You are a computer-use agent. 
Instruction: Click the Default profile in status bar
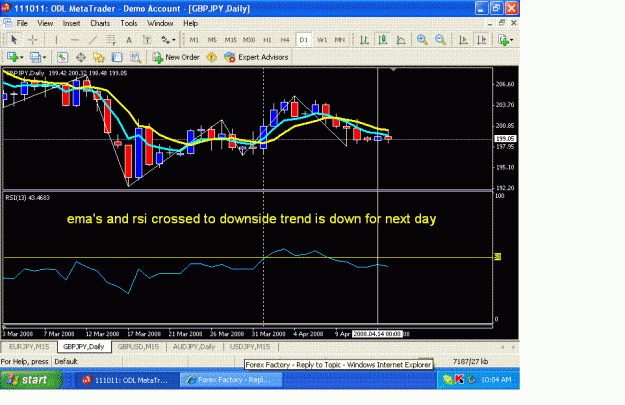(x=66, y=362)
